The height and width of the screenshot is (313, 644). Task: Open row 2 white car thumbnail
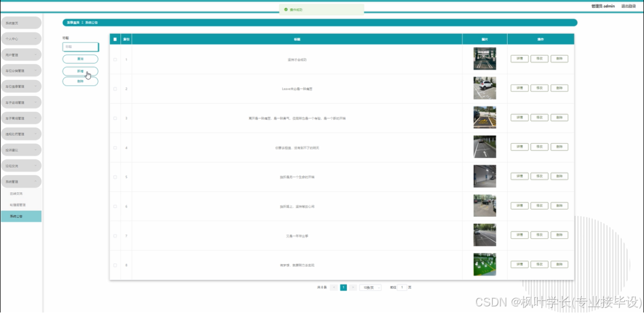tap(485, 88)
